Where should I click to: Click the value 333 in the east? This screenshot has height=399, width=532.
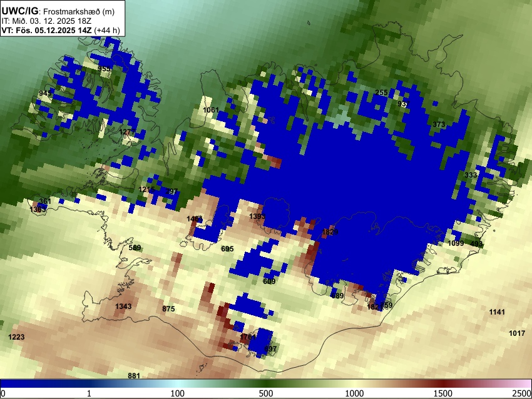(471, 175)
